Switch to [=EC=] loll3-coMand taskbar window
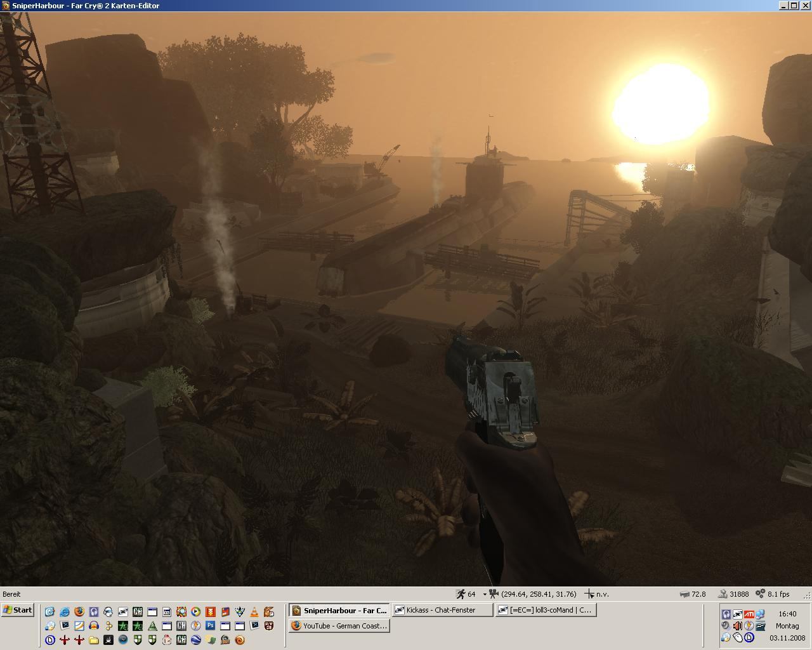Screen dimensions: 812x650 click(x=546, y=610)
